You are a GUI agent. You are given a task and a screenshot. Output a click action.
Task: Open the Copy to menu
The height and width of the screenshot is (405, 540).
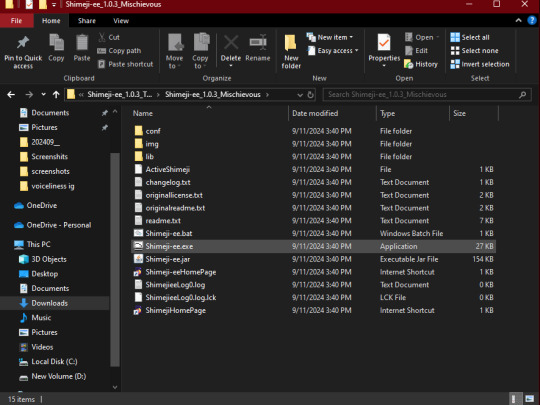click(200, 52)
